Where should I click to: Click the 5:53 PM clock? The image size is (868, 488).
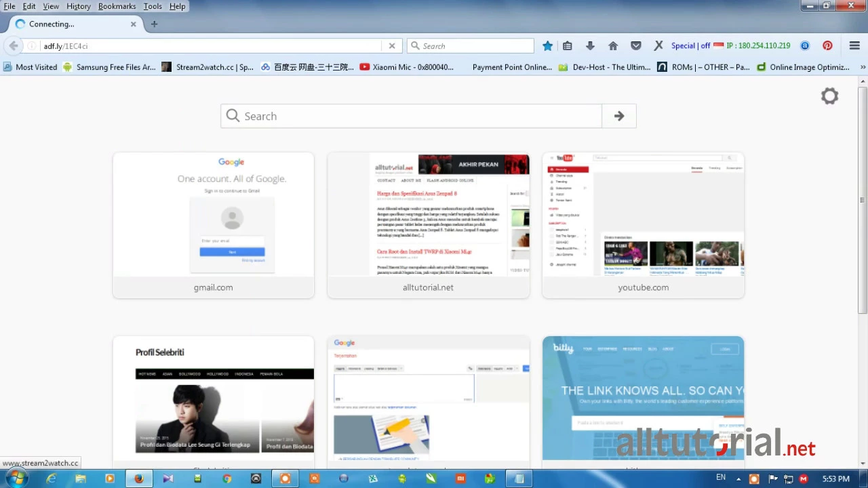tap(835, 479)
